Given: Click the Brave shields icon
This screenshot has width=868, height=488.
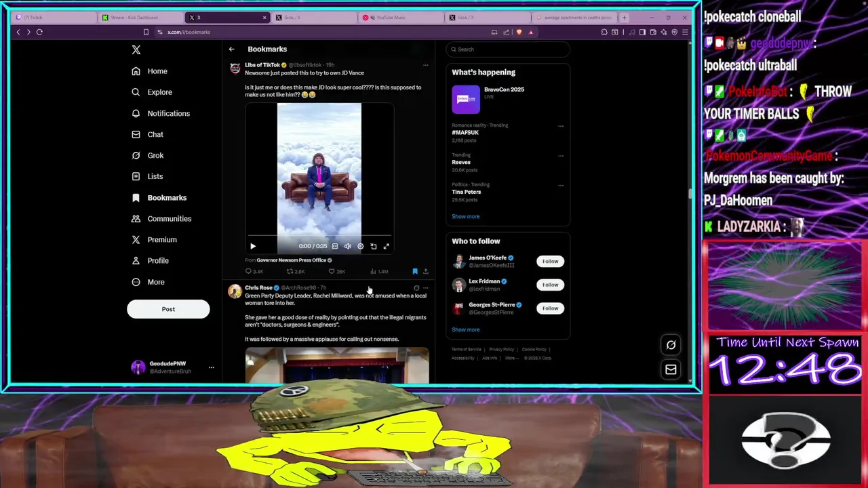Looking at the screenshot, I should click(519, 32).
